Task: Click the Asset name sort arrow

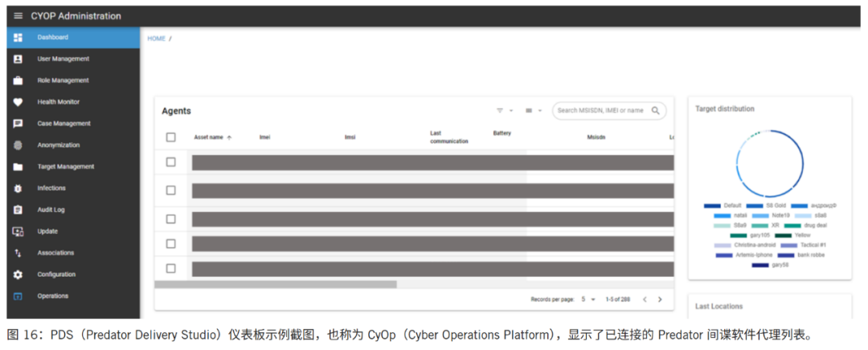Action: pyautogui.click(x=229, y=138)
